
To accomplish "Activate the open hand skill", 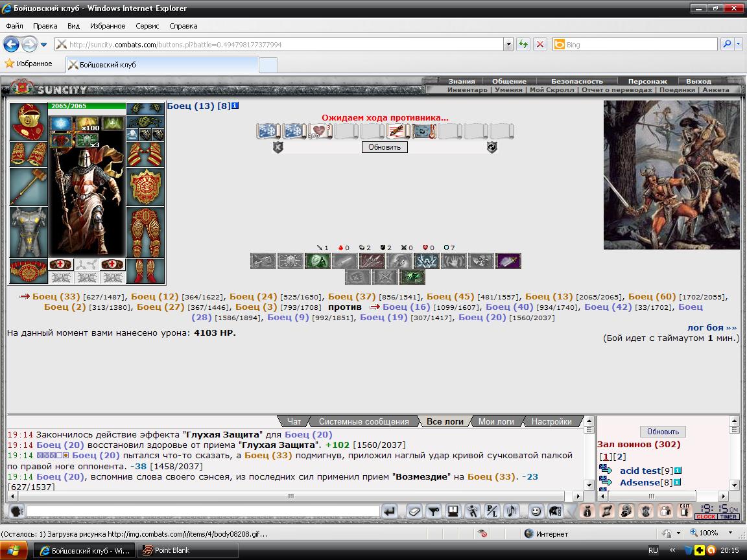I will pyautogui.click(x=453, y=261).
